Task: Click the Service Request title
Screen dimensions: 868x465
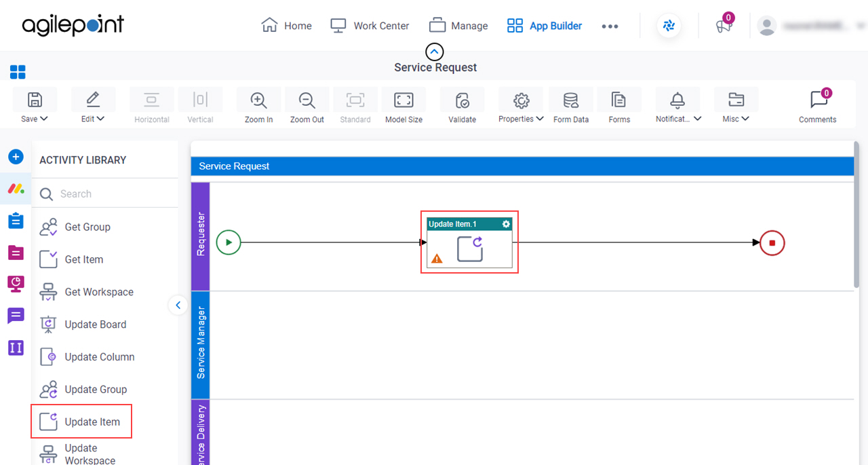Action: (x=435, y=67)
